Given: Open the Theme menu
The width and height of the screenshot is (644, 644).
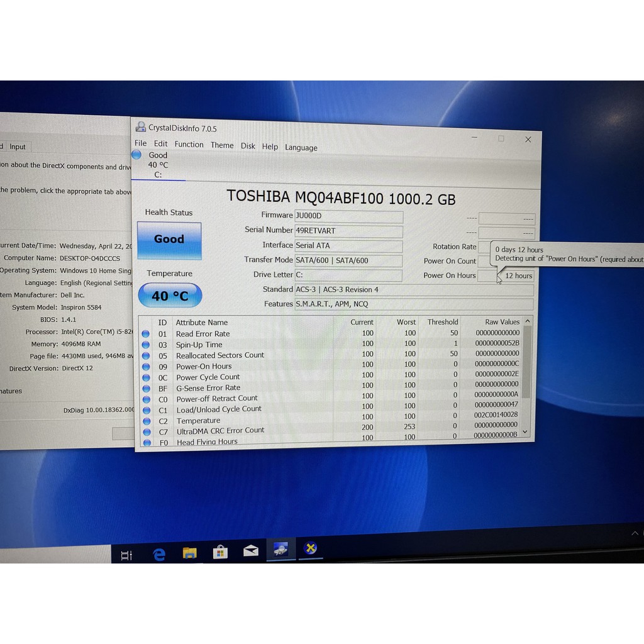Looking at the screenshot, I should click(221, 145).
